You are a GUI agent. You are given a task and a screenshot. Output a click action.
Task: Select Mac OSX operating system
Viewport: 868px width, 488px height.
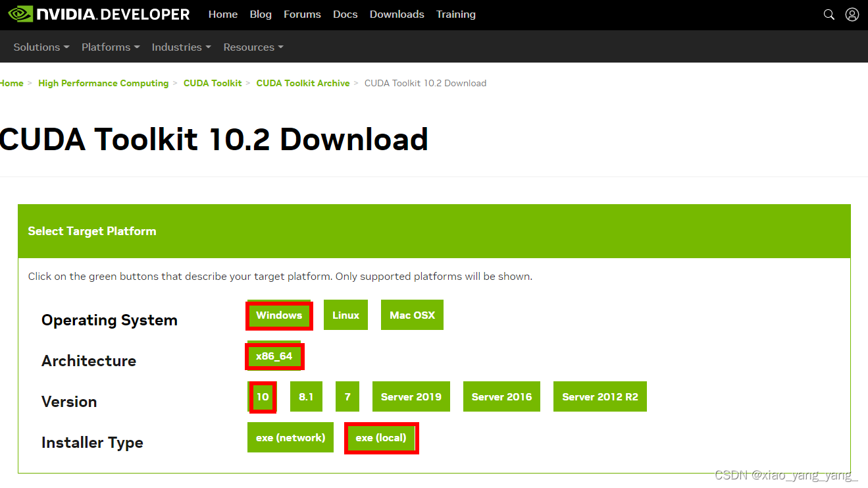pyautogui.click(x=412, y=315)
